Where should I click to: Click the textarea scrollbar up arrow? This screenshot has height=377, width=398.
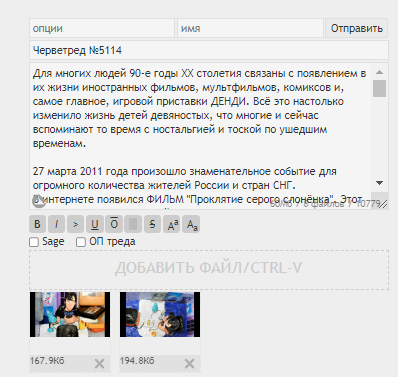379,72
